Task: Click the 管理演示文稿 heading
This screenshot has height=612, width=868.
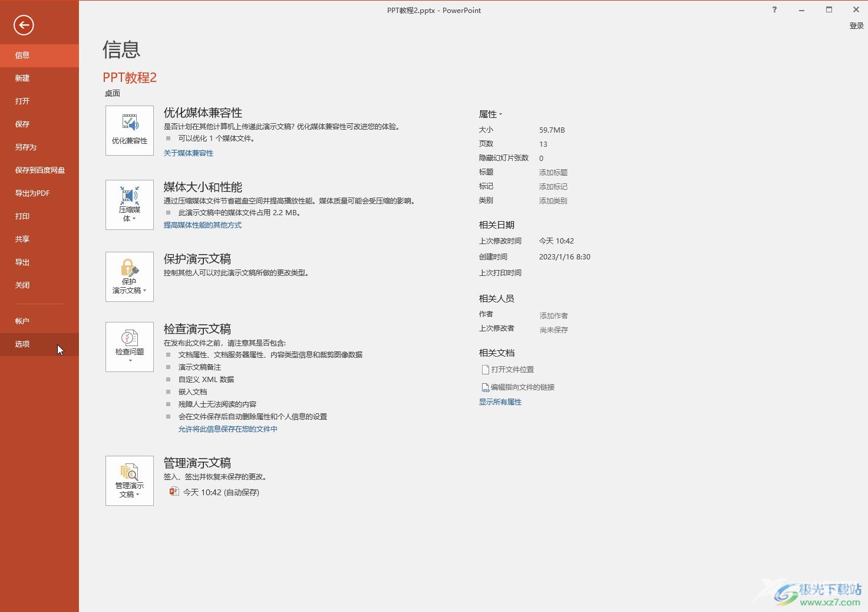Action: click(197, 463)
